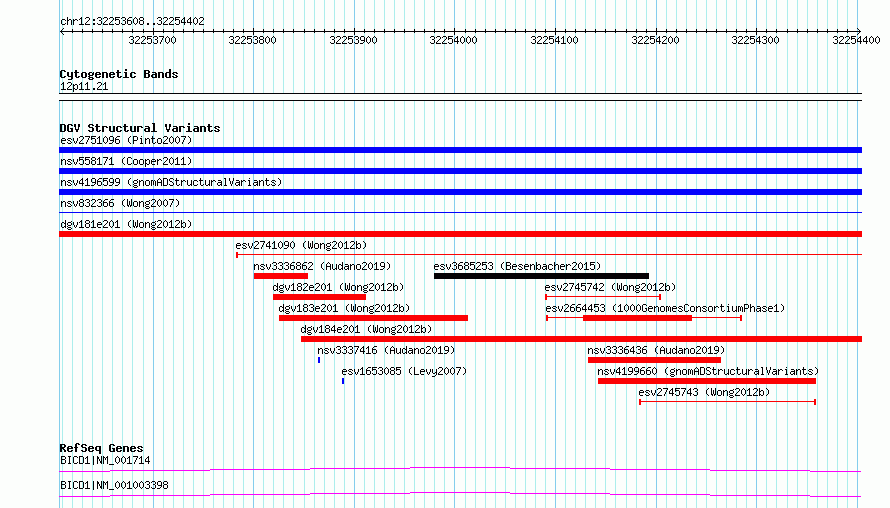Select the nsv3336862 (Audano2019) red bar
This screenshot has width=890, height=508.
tap(281, 276)
